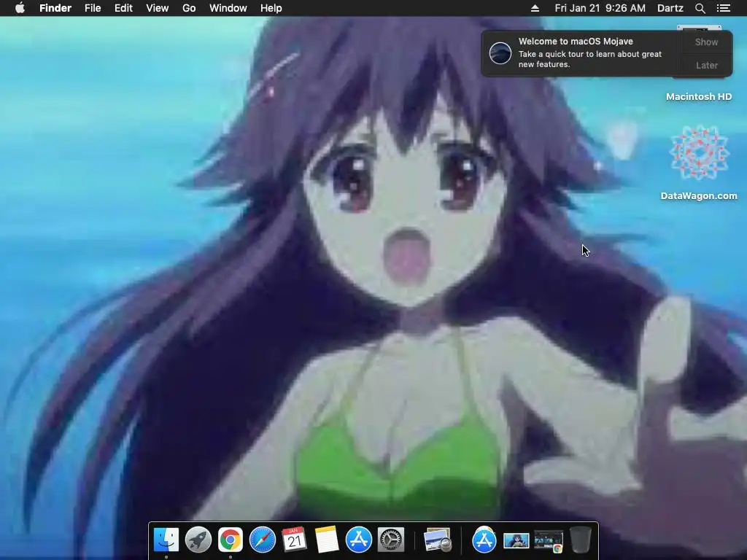Select the Macintosh HD desktop label
This screenshot has height=560, width=747.
click(699, 97)
